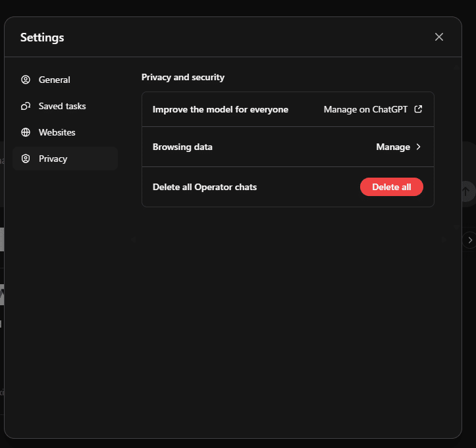This screenshot has width=476, height=448.
Task: Click the right chevron circle at screen edge
Action: tap(469, 240)
